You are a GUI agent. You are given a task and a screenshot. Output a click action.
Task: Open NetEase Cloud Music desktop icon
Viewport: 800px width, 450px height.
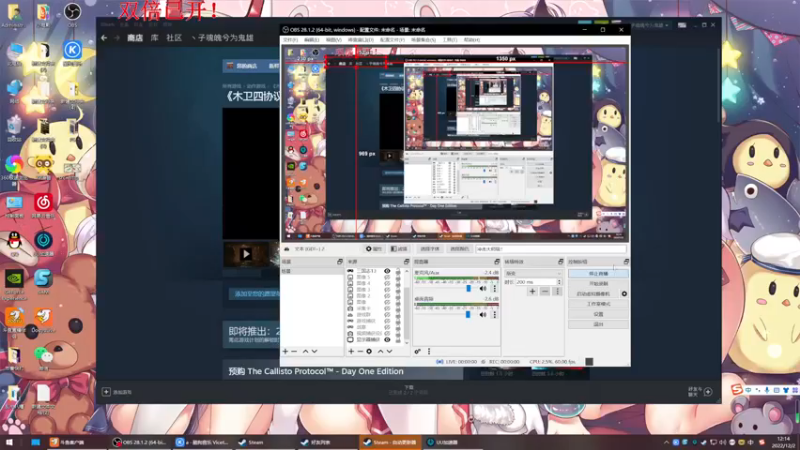[x=43, y=203]
